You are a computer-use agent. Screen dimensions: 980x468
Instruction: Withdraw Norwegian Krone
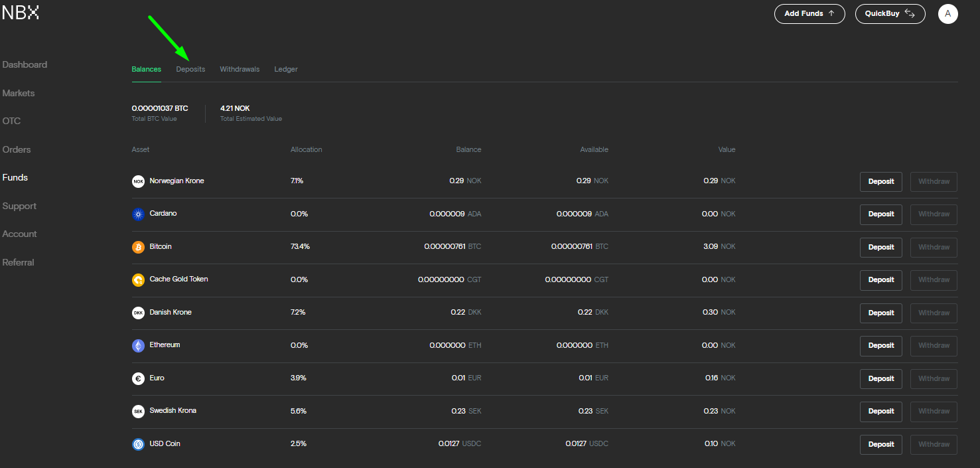(x=934, y=181)
